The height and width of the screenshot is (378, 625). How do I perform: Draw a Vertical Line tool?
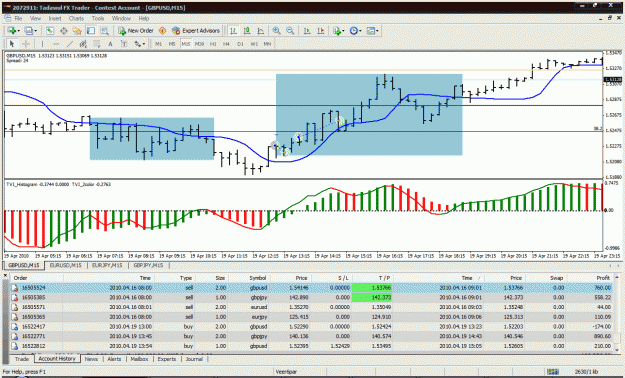click(x=42, y=44)
